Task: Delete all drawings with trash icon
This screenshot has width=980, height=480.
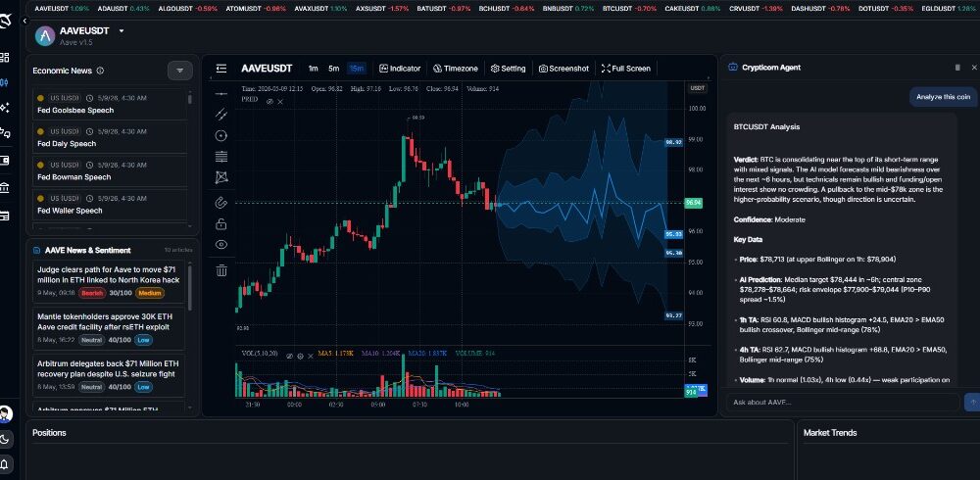Action: [221, 270]
